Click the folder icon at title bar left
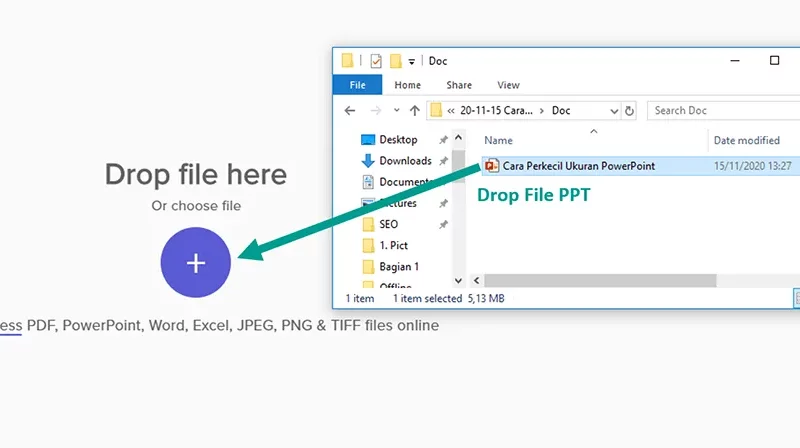The height and width of the screenshot is (448, 800). (x=347, y=60)
